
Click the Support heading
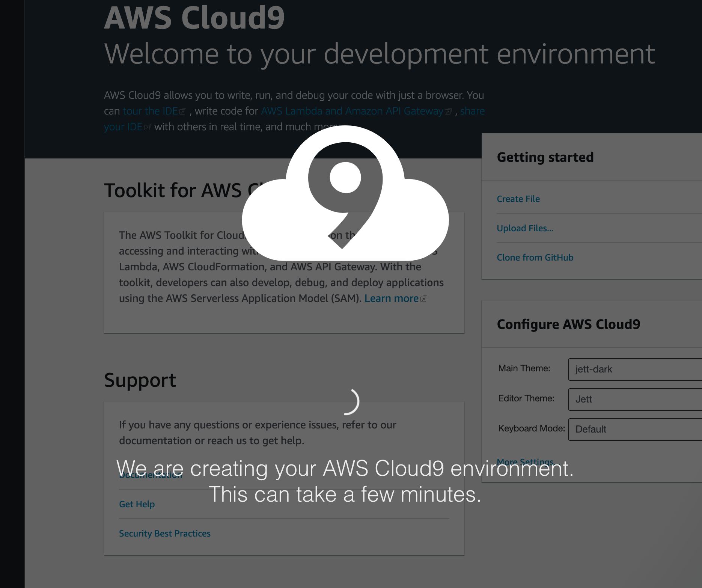140,380
